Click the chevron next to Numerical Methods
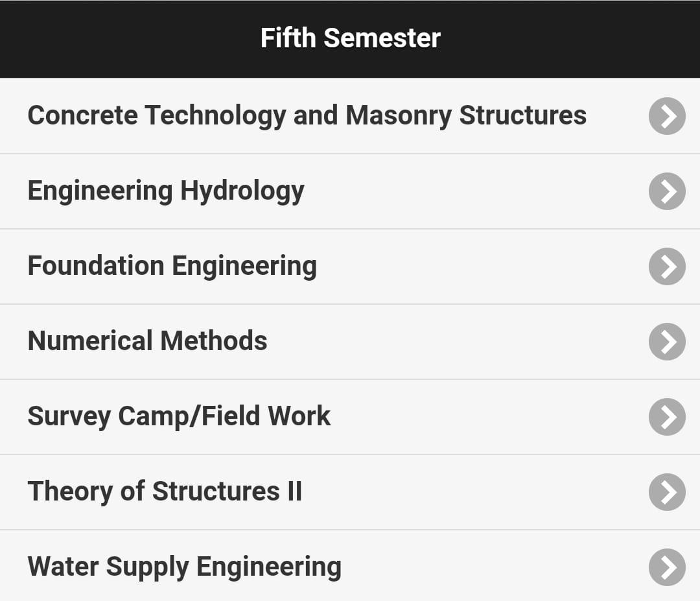 667,342
